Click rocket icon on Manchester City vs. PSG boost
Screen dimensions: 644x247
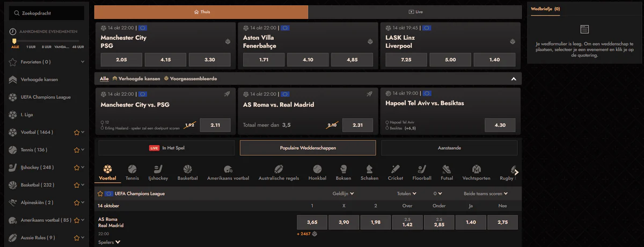click(x=227, y=94)
